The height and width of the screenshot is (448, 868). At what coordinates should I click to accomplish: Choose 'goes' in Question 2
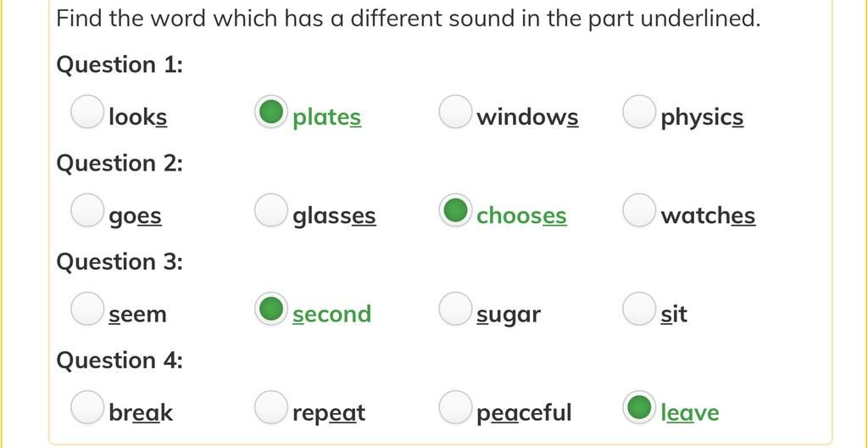pos(87,210)
